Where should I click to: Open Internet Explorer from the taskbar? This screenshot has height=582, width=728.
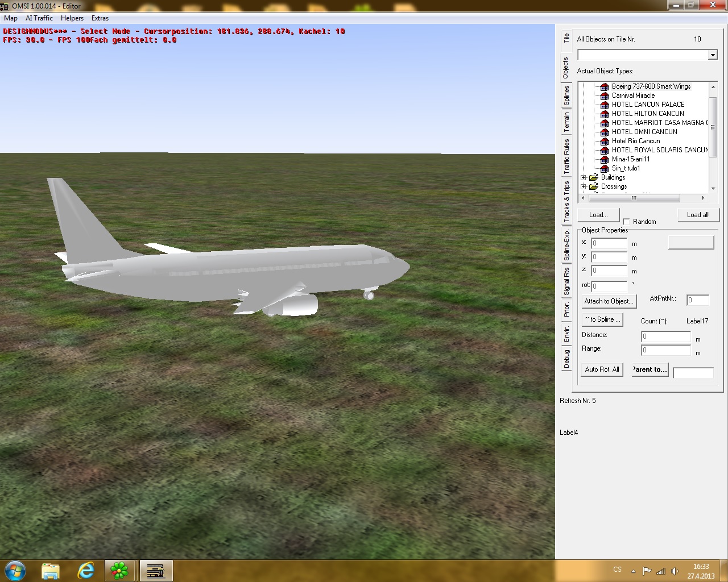[x=86, y=570]
